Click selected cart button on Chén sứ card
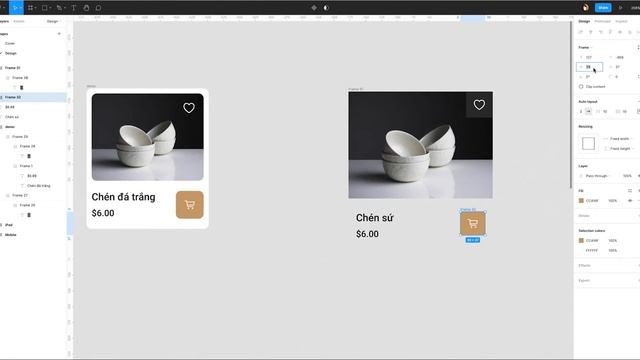Screen dimensions: 640x360 pyautogui.click(x=473, y=223)
